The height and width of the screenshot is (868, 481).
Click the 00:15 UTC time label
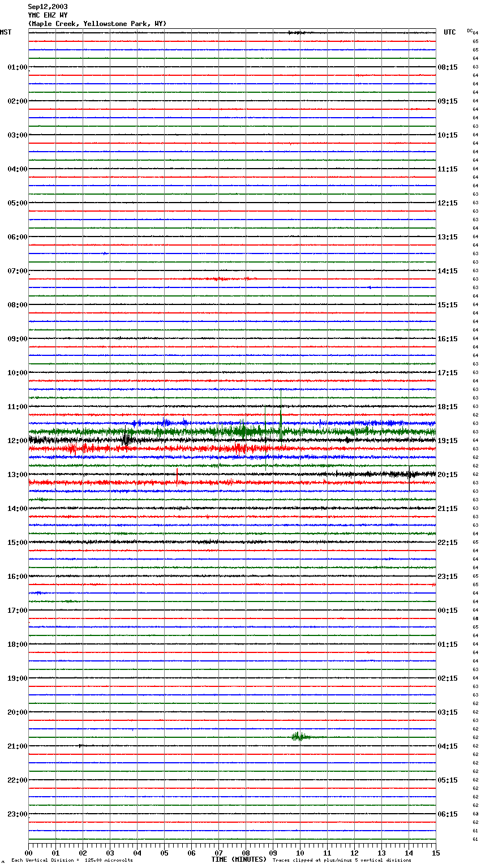[448, 611]
